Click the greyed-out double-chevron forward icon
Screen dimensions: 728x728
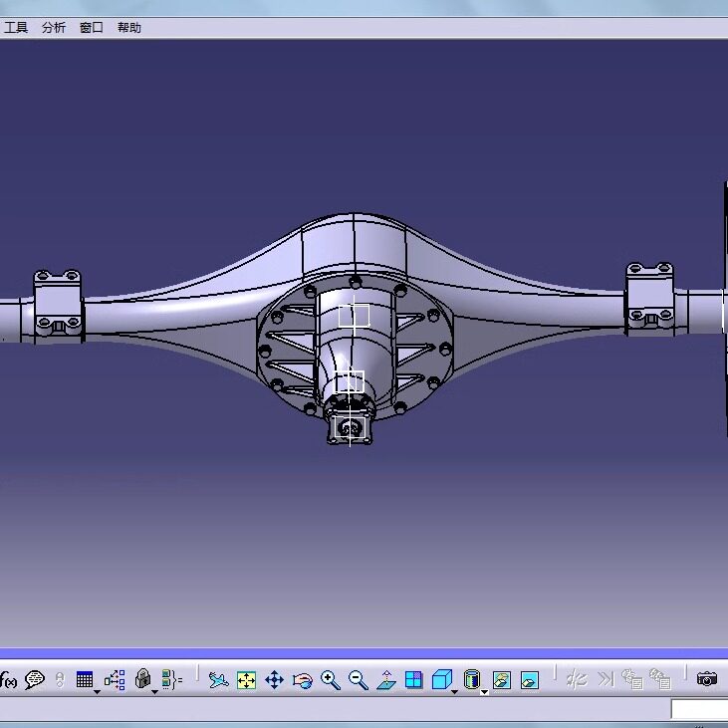605,680
